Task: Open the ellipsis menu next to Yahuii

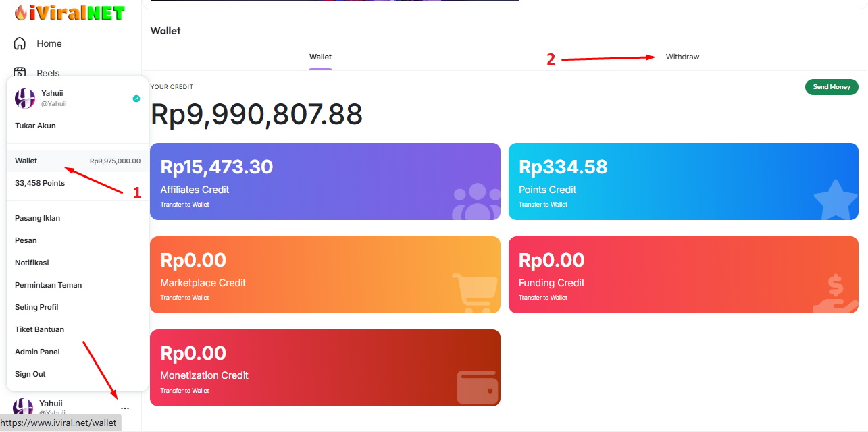Action: [x=125, y=408]
